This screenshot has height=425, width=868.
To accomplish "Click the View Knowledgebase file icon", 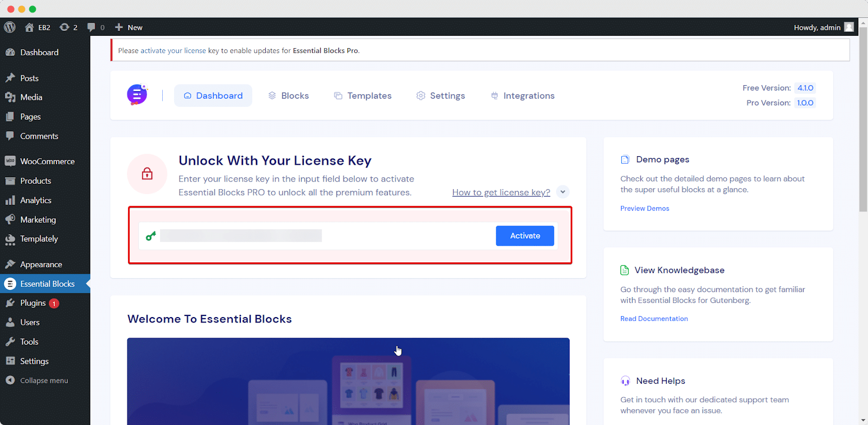I will click(x=624, y=270).
